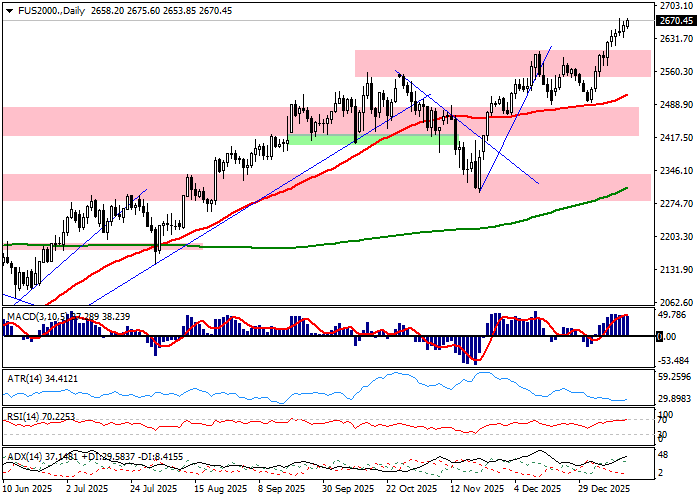This screenshot has height=500, width=700.
Task: Click the chart shift triangle icon at top-left
Action: tap(5, 9)
